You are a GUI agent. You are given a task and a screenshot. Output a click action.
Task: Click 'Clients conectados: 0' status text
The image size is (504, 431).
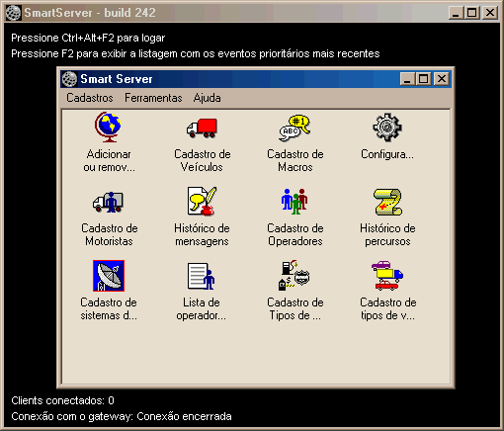pyautogui.click(x=62, y=400)
